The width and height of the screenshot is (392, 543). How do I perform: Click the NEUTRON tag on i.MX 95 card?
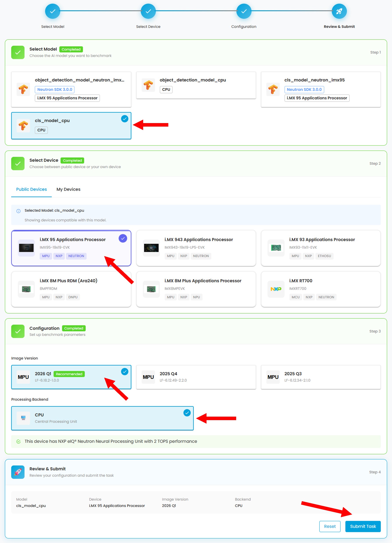[x=76, y=256]
